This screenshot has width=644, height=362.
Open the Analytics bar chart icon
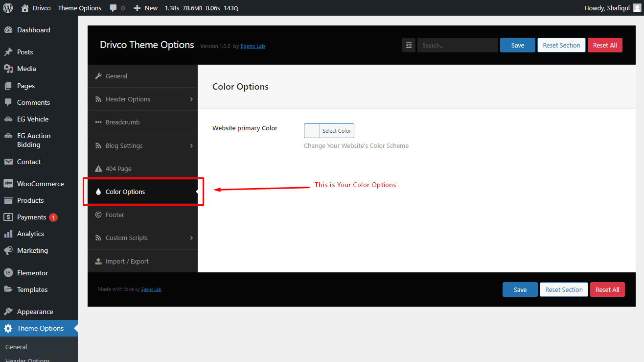click(8, 234)
